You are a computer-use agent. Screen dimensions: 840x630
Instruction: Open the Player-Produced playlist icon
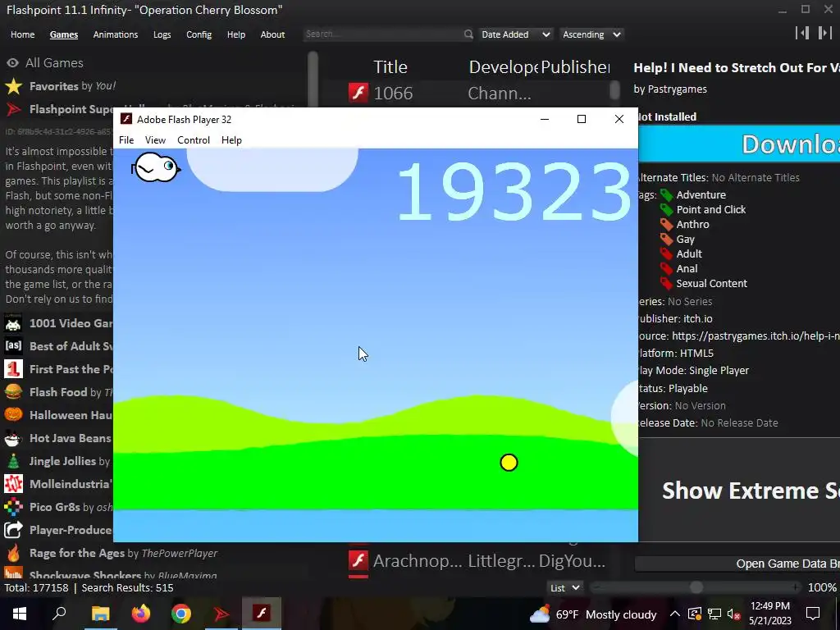13,530
